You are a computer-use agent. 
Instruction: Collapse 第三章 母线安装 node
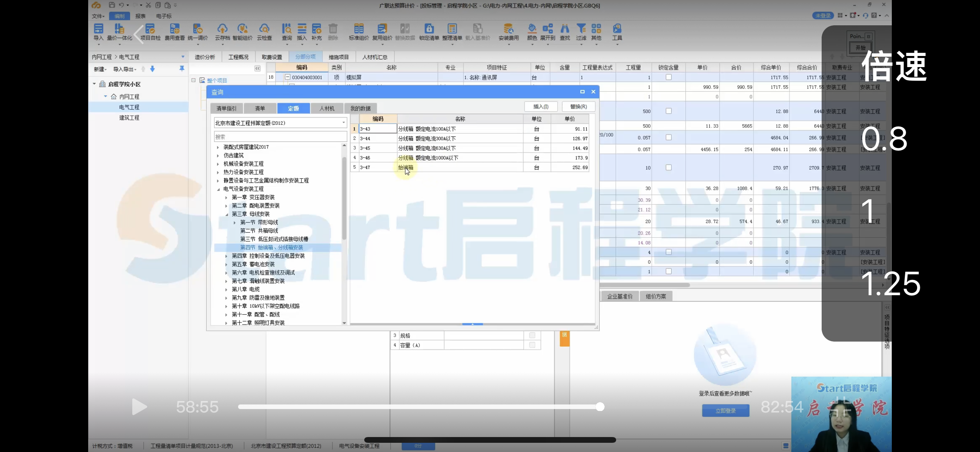tap(226, 214)
